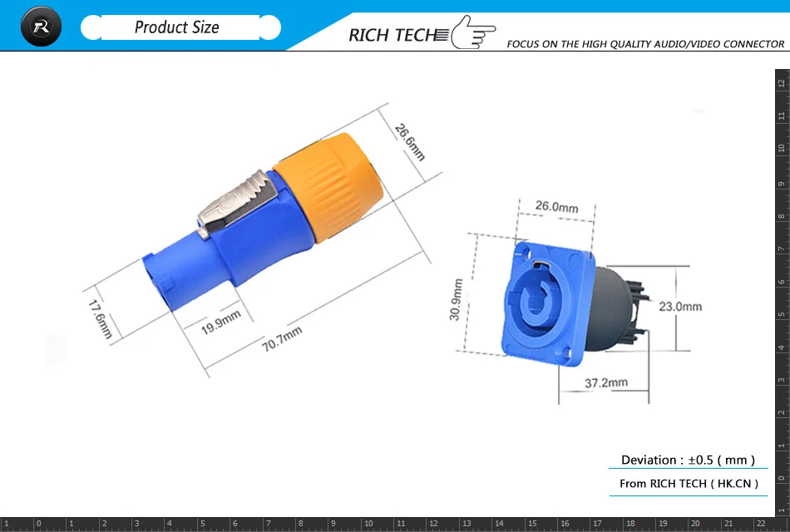The image size is (790, 532).
Task: Click the "17.6mm" dimension label
Action: tap(100, 319)
